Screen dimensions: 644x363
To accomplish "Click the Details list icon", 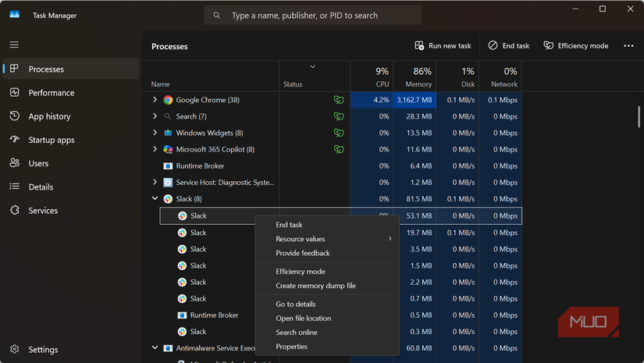I will pos(14,187).
